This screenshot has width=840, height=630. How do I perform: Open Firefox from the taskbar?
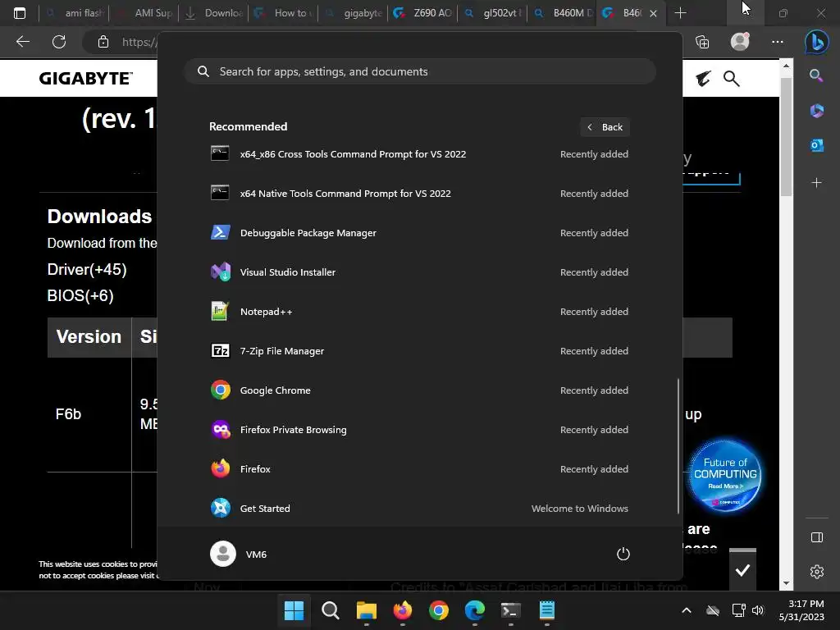click(x=402, y=610)
